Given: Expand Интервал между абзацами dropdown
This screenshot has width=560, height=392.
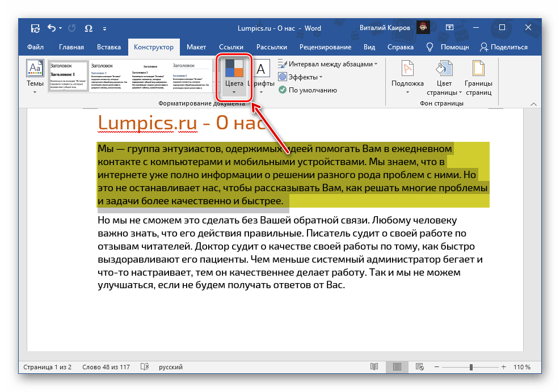Looking at the screenshot, I should [x=376, y=64].
